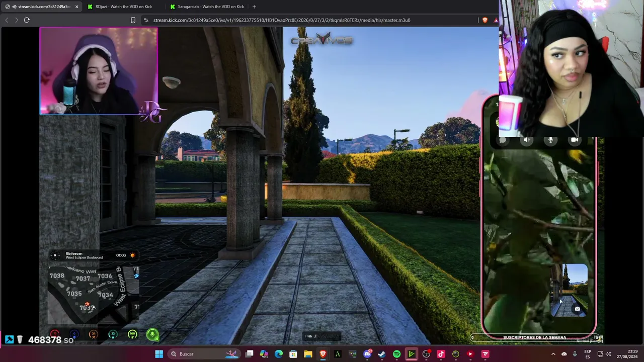This screenshot has width=644, height=362.
Task: Click the blue armor status ring
Action: coord(74,334)
